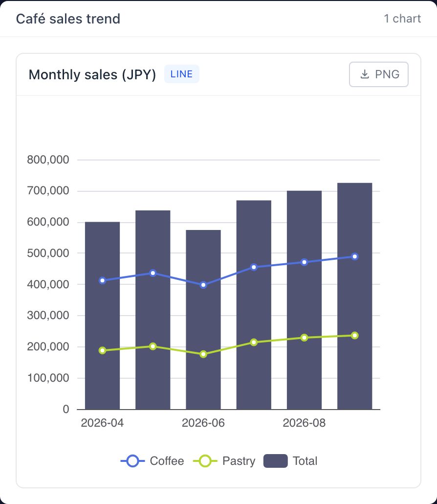This screenshot has width=437, height=504.
Task: Click the tallest Total bar for 2026-09
Action: (355, 297)
